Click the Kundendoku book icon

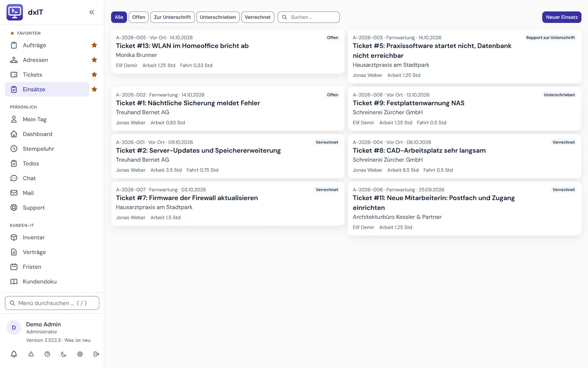(x=14, y=282)
